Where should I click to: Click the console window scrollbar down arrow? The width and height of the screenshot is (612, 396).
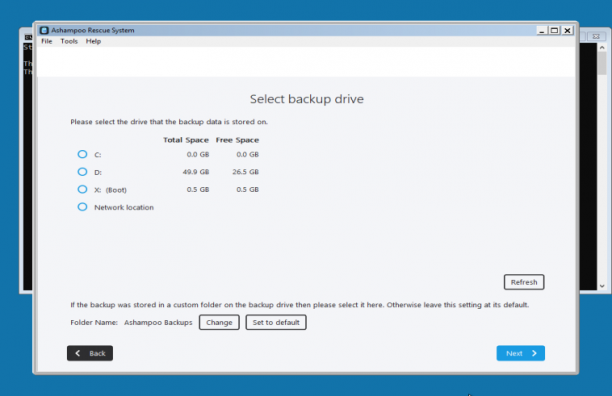(x=602, y=286)
